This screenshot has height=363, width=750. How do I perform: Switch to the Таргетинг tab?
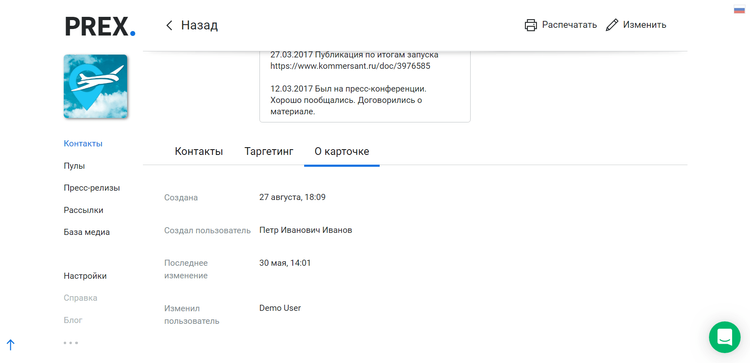[x=268, y=152]
